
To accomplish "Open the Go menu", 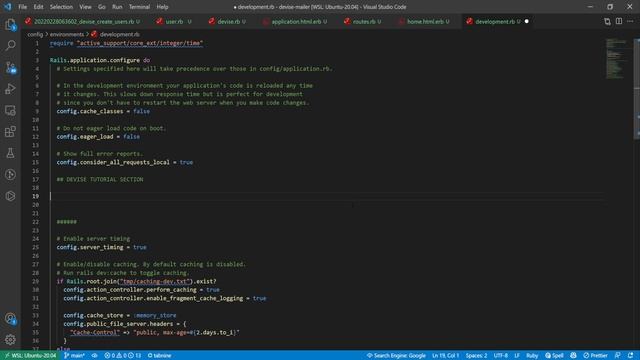I will click(x=102, y=7).
